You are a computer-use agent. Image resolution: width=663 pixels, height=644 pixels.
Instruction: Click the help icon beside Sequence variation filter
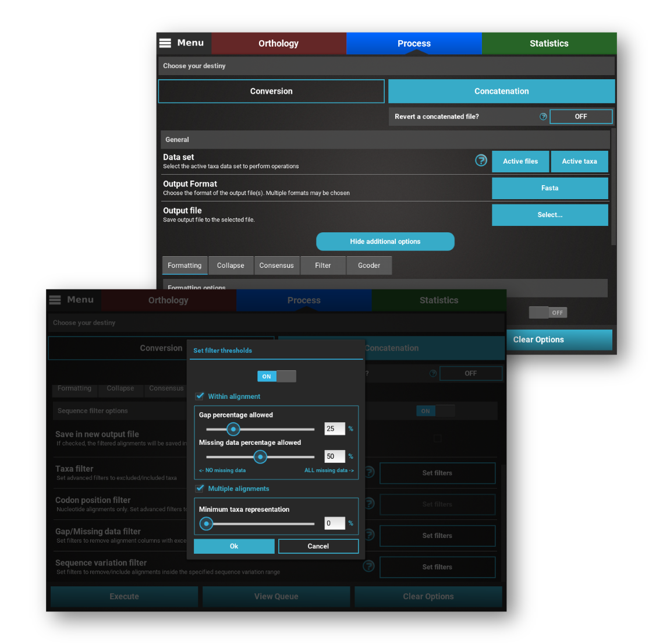click(x=368, y=566)
